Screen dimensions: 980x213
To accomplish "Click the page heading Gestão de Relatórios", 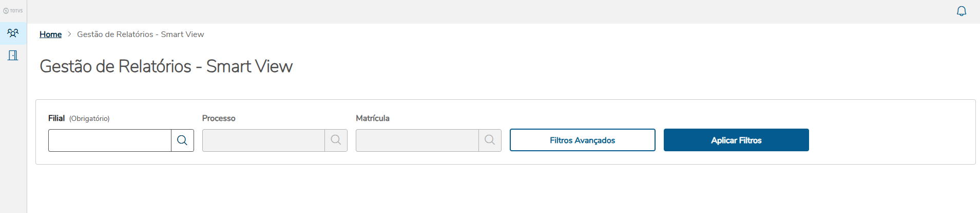I will [x=166, y=66].
